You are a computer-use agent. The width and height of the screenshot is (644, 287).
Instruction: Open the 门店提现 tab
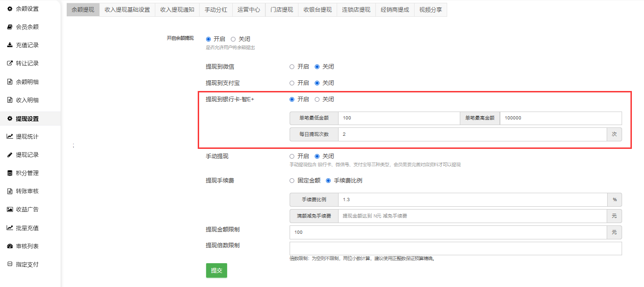pyautogui.click(x=282, y=10)
